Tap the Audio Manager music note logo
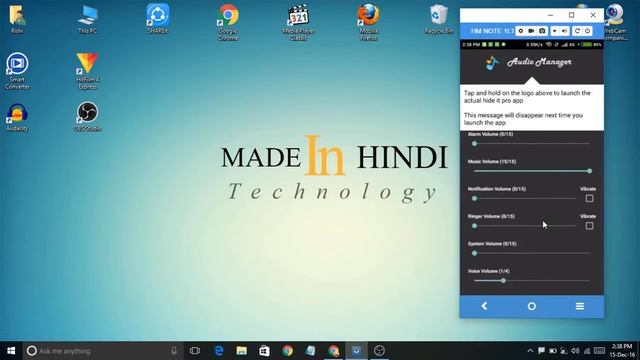 (492, 62)
